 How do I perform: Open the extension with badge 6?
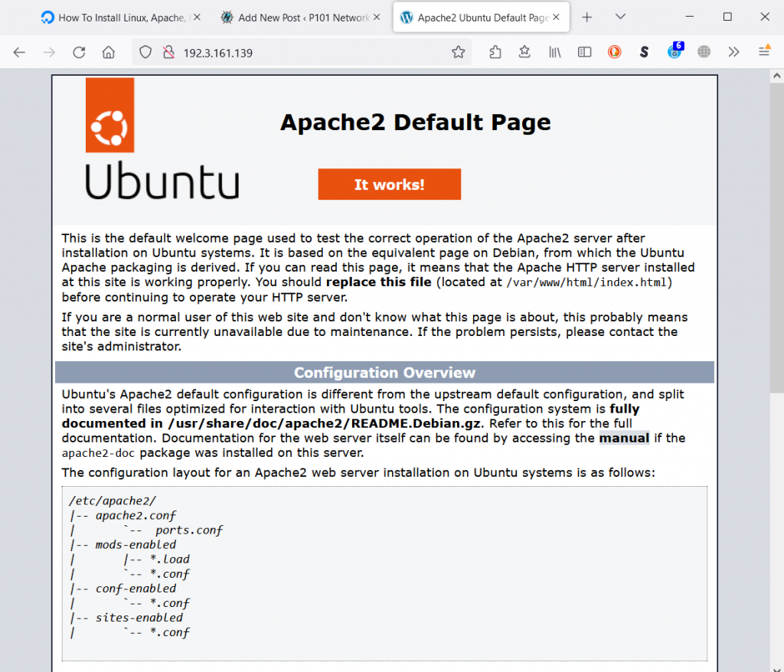675,51
